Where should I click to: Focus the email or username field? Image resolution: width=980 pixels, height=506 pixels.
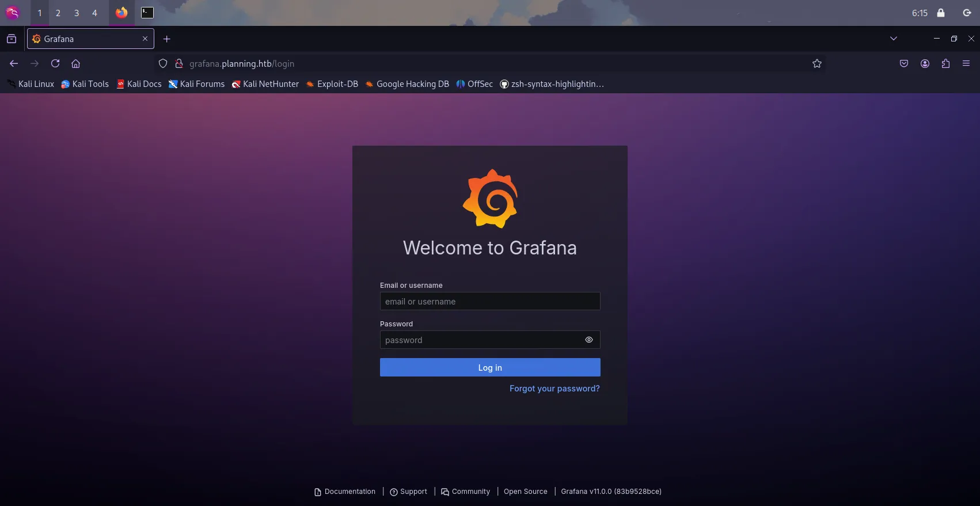point(490,301)
